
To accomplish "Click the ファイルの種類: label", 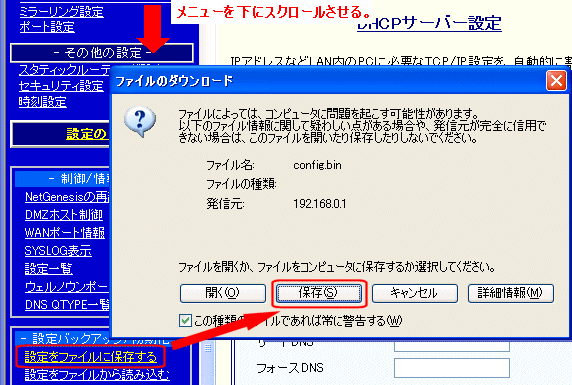I will [241, 184].
